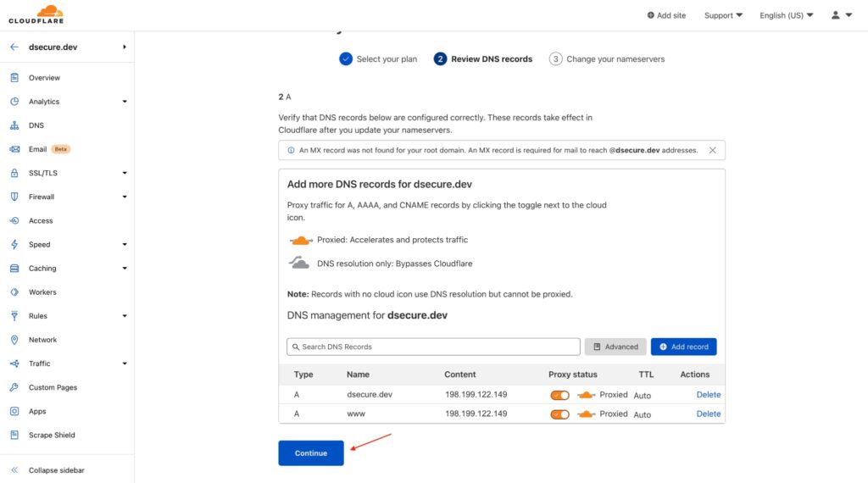Click the Speed lightning bolt icon
The image size is (868, 483).
coord(14,244)
